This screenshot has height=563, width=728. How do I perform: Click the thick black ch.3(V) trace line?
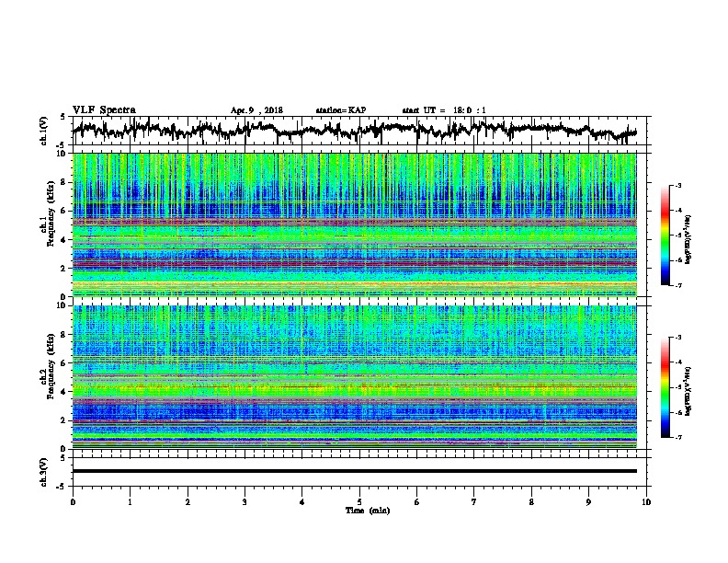[355, 471]
